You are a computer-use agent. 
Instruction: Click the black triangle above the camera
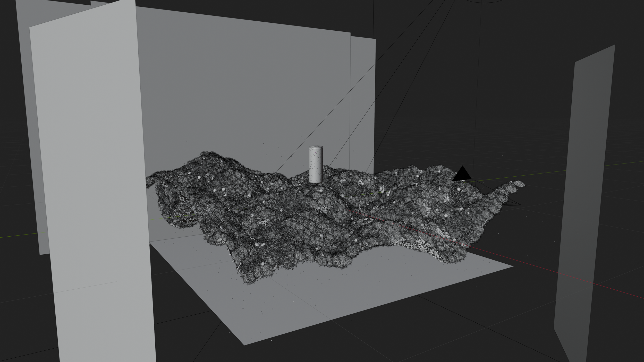pos(462,175)
